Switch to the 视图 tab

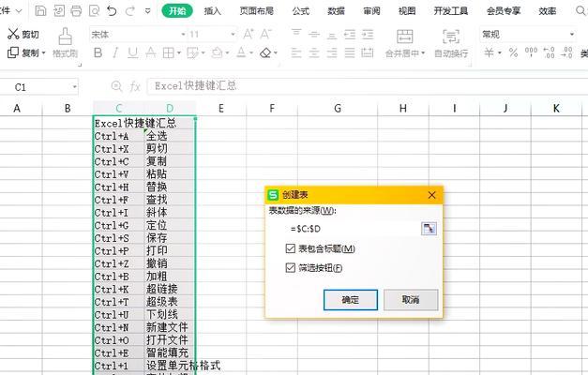(406, 11)
